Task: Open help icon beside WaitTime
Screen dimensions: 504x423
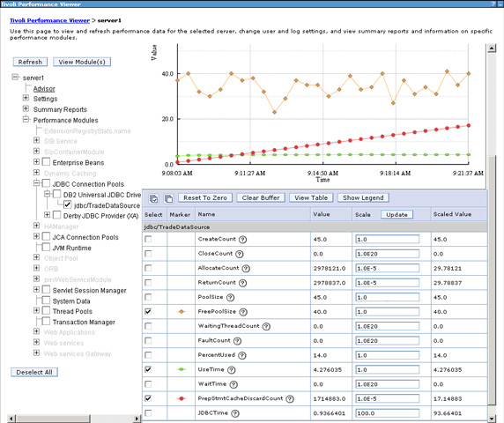Action: click(233, 384)
